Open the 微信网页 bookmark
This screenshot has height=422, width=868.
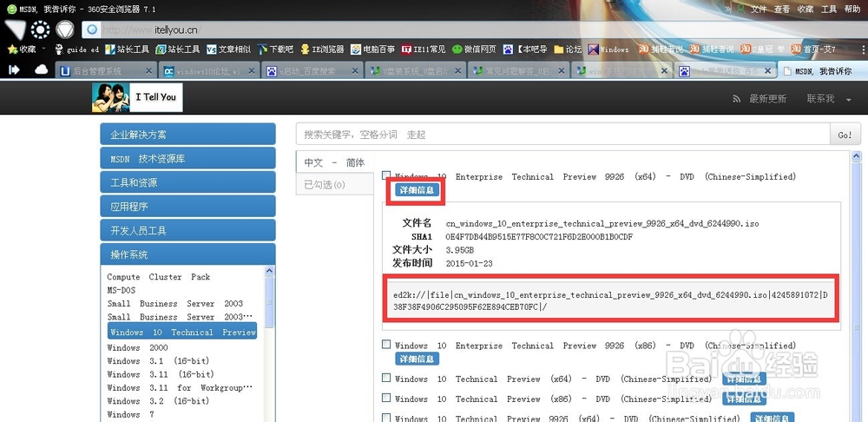[x=474, y=49]
